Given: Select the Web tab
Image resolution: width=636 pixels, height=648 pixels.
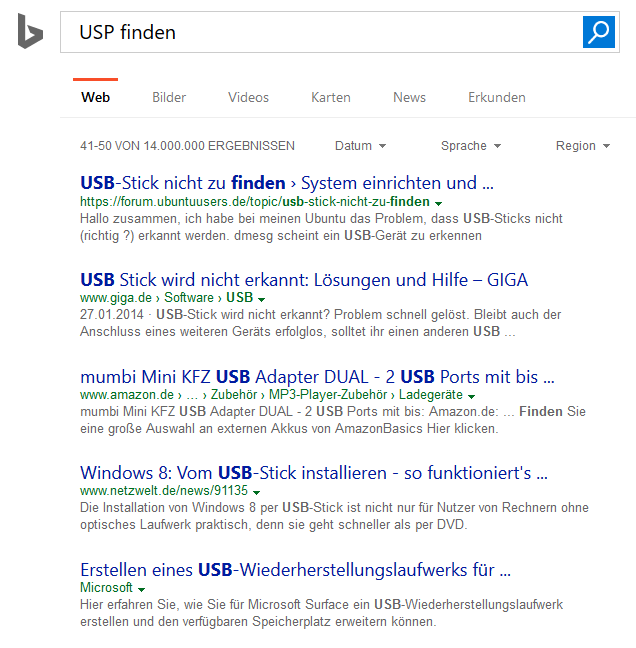Looking at the screenshot, I should click(95, 97).
